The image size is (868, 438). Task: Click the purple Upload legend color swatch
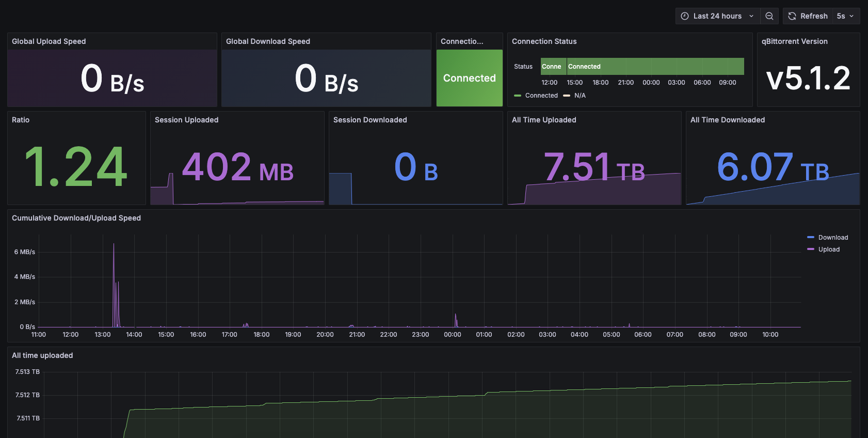tap(810, 249)
